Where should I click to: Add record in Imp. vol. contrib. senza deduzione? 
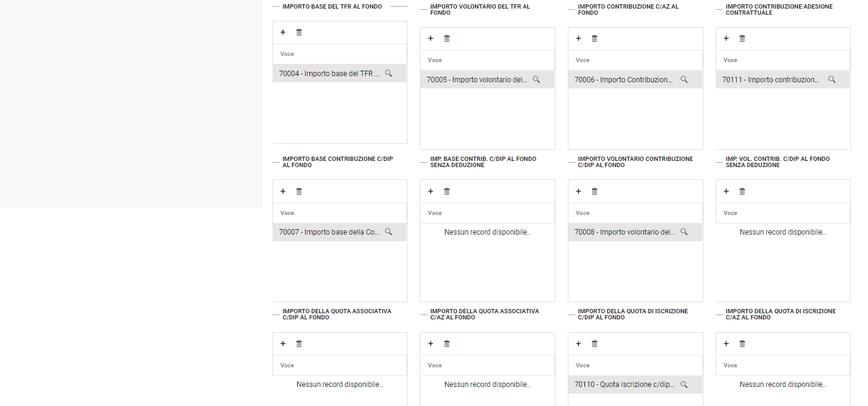point(726,192)
